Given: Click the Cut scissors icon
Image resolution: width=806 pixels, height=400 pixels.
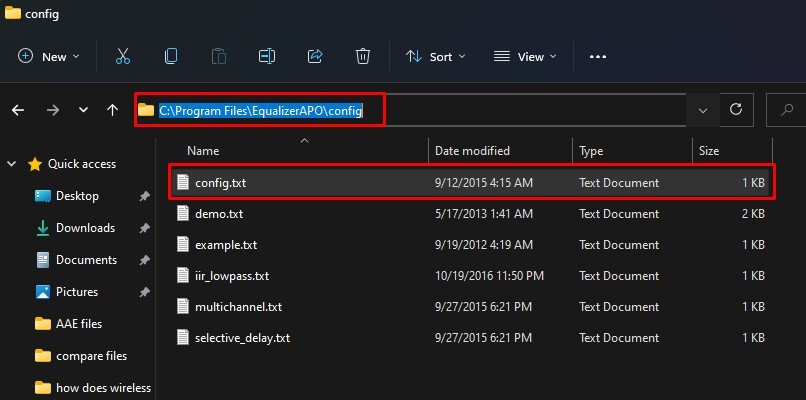Looking at the screenshot, I should [122, 57].
